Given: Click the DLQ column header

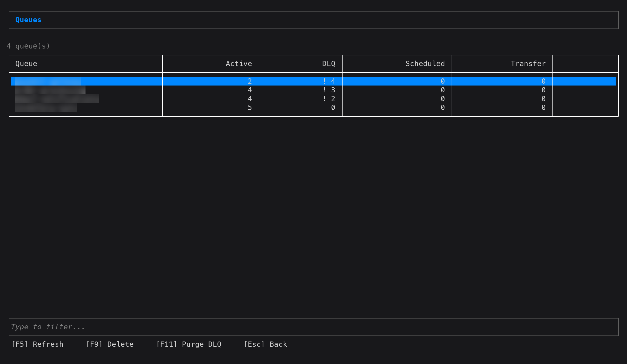Looking at the screenshot, I should click(329, 64).
